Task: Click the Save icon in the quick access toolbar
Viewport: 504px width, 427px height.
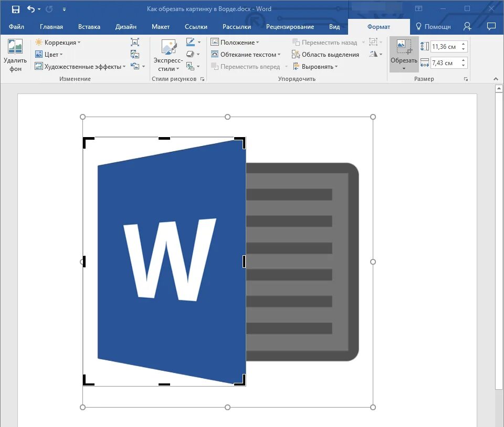Action: (x=15, y=9)
